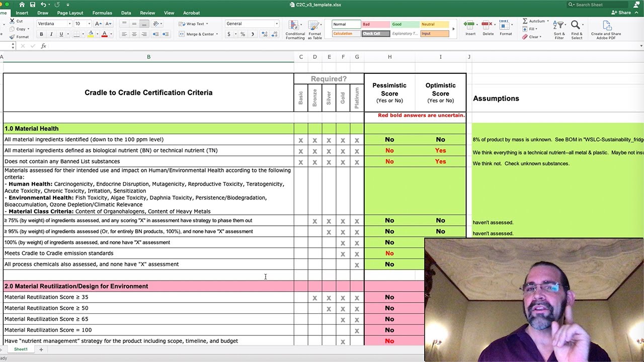
Task: Toggle Wrap Text
Action: tap(192, 24)
